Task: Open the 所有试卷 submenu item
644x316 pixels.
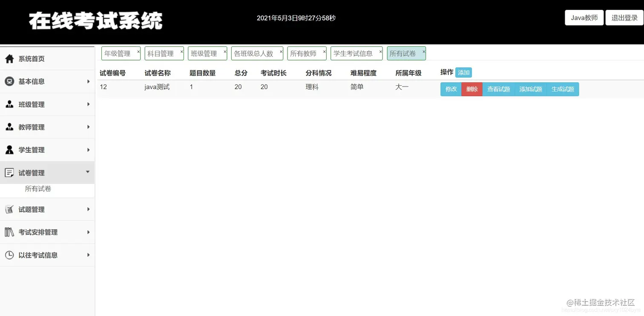Action: pyautogui.click(x=38, y=189)
